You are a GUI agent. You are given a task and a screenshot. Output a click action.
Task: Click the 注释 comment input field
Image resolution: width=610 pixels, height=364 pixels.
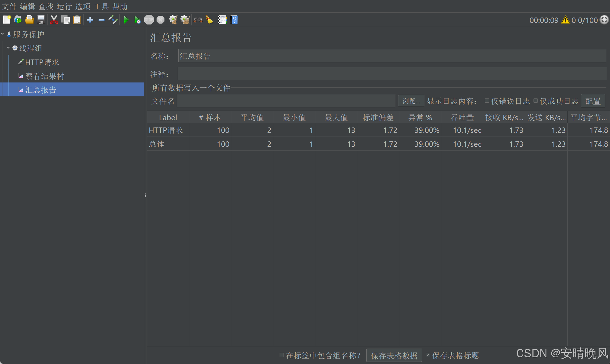(392, 74)
